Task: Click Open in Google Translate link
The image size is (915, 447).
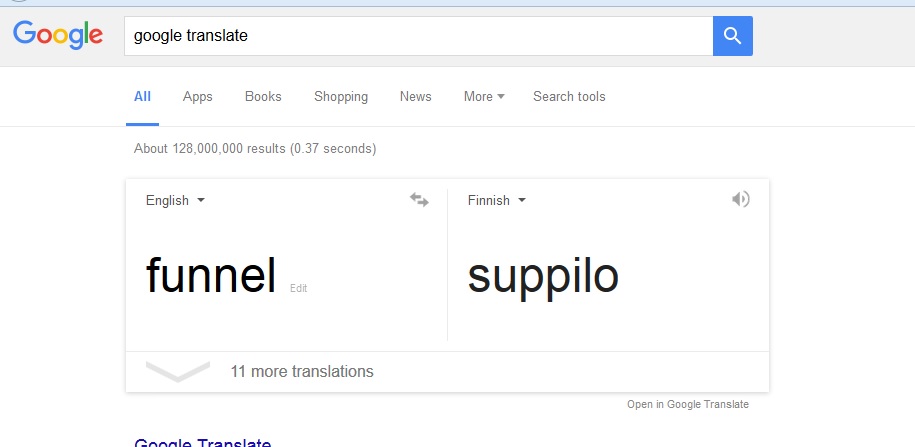Action: pyautogui.click(x=688, y=404)
